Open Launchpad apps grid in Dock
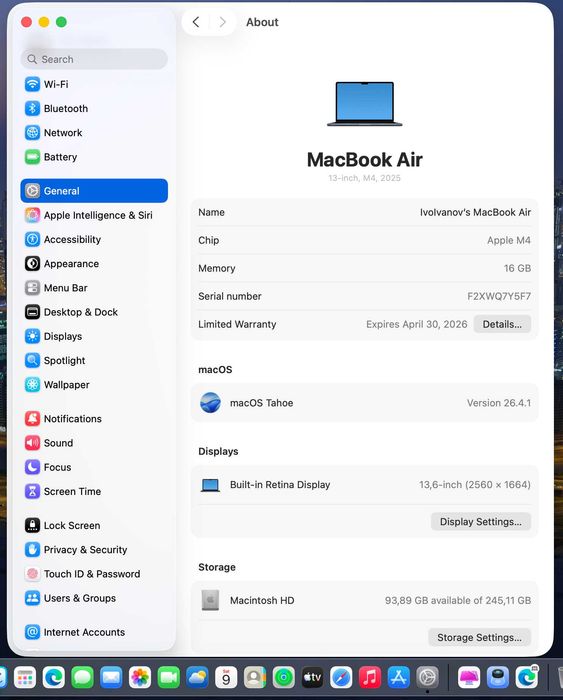The width and height of the screenshot is (563, 700). tap(25, 677)
